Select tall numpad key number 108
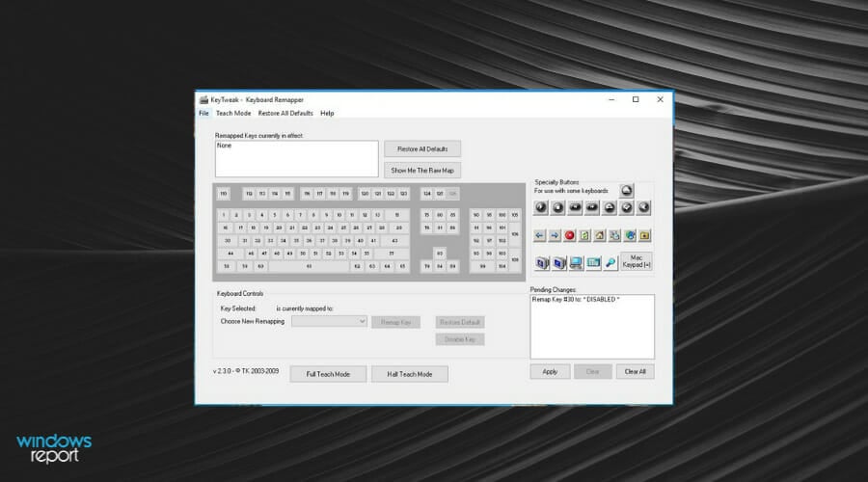This screenshot has height=482, width=868. point(515,259)
